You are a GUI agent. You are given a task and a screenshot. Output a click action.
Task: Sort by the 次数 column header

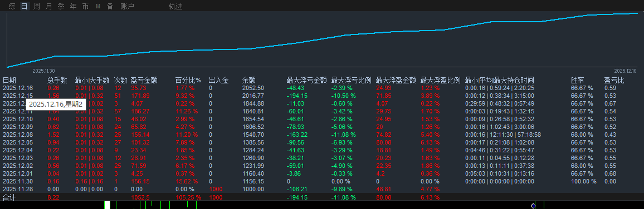coord(120,81)
